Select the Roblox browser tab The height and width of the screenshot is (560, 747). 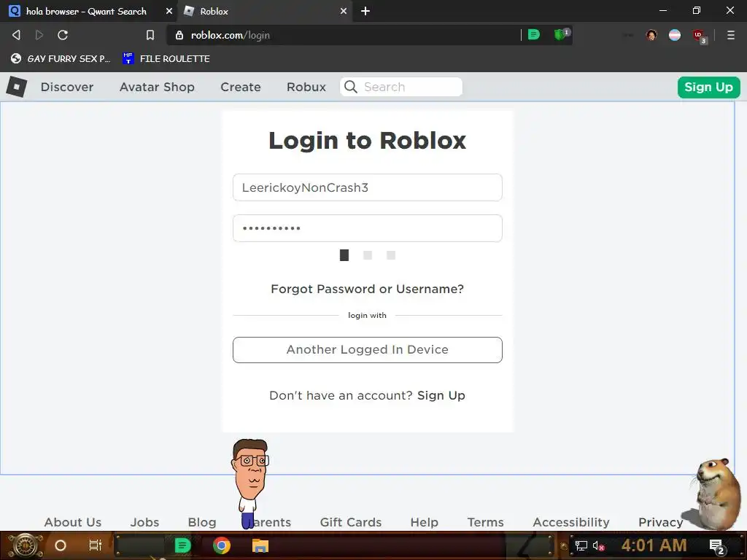pos(263,11)
